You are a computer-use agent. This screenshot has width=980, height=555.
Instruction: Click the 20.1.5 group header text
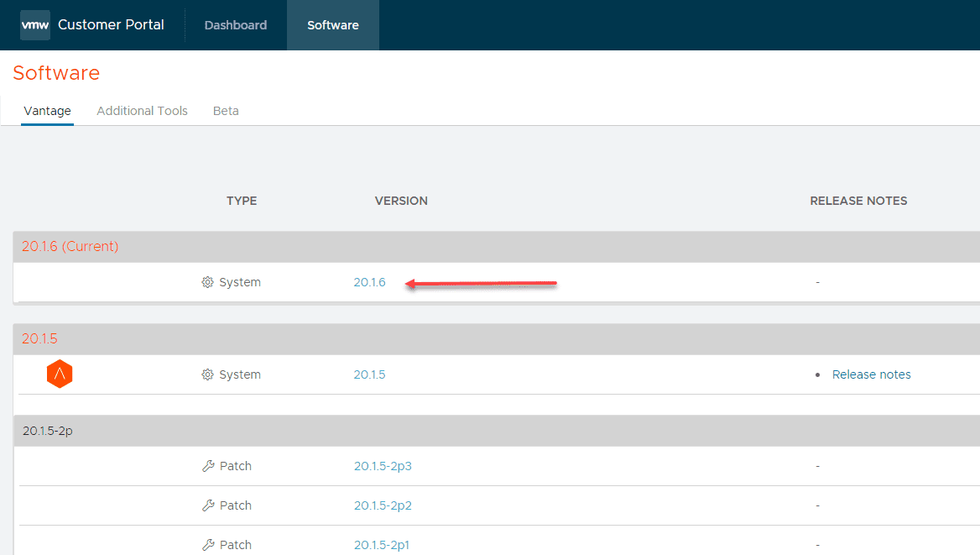click(x=39, y=338)
